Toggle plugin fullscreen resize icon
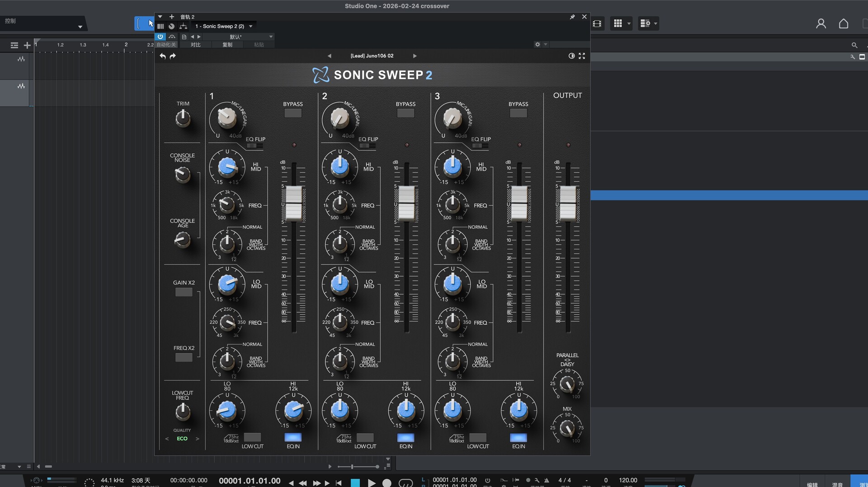 click(582, 56)
